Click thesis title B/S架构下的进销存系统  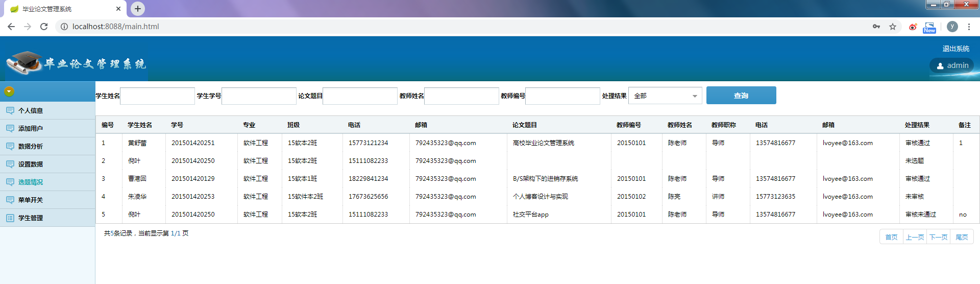click(545, 179)
